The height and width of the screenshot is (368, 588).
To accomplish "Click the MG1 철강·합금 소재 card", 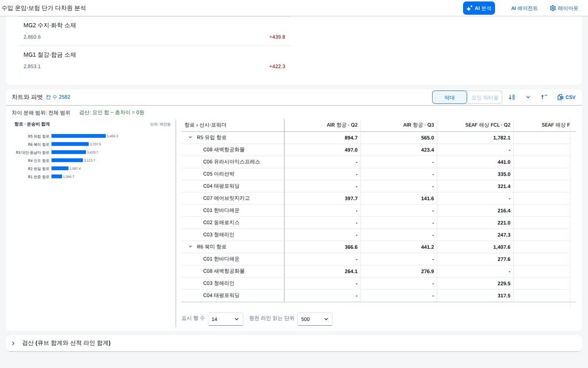I will coord(154,60).
